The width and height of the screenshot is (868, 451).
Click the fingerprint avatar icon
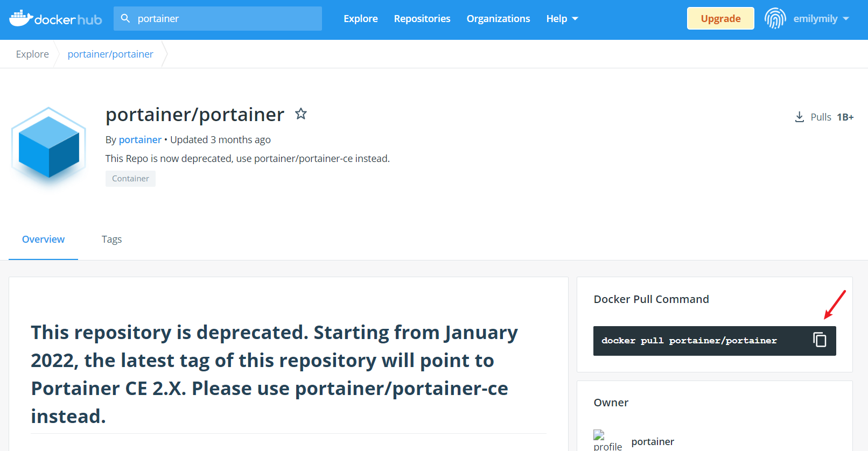775,18
